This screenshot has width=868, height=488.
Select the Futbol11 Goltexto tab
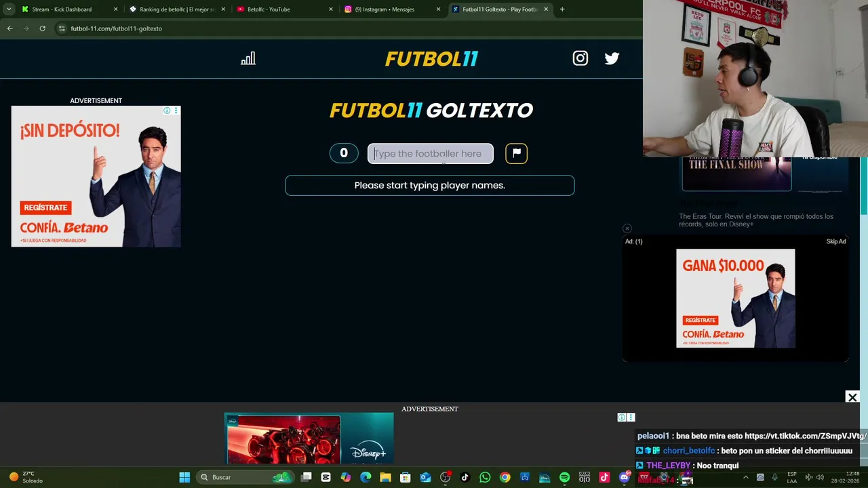(x=500, y=9)
